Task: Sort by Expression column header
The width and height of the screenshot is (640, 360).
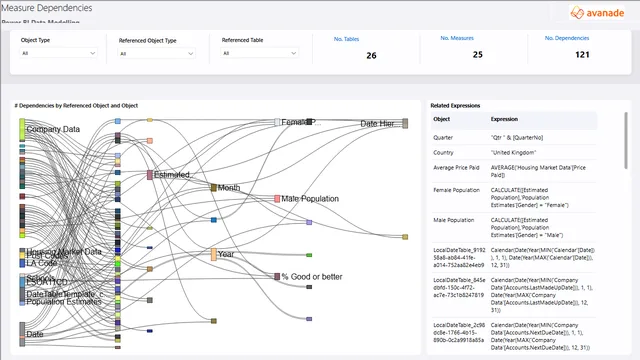Action: point(504,119)
